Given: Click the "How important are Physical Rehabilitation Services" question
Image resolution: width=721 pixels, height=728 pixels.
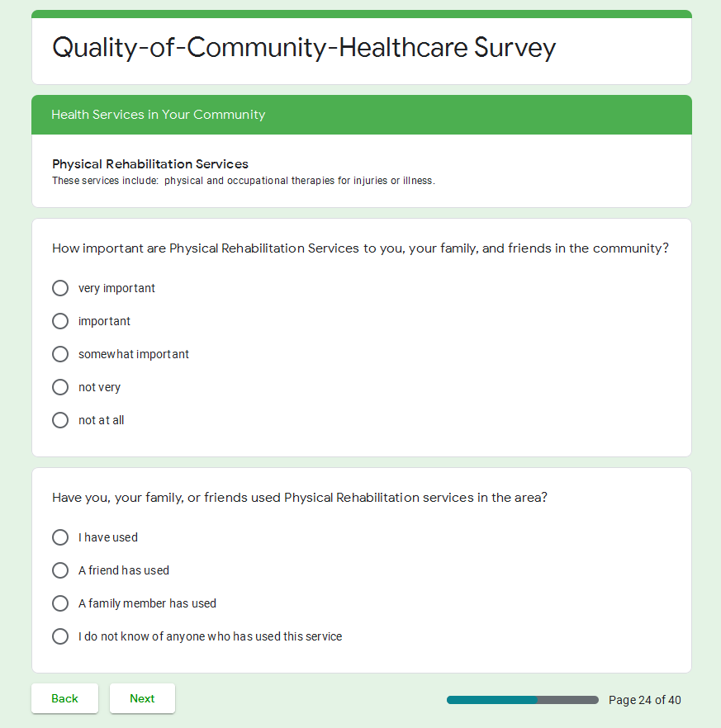Looking at the screenshot, I should [360, 248].
